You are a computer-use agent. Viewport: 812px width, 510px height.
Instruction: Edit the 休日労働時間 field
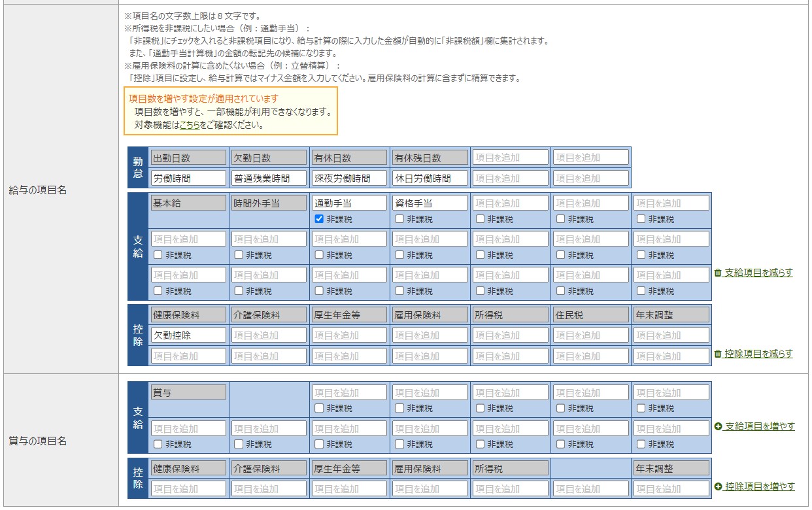tap(430, 178)
